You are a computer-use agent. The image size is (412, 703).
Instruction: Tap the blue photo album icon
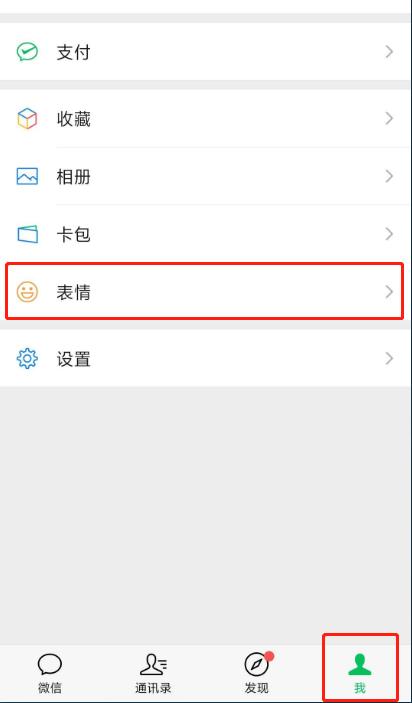click(27, 176)
